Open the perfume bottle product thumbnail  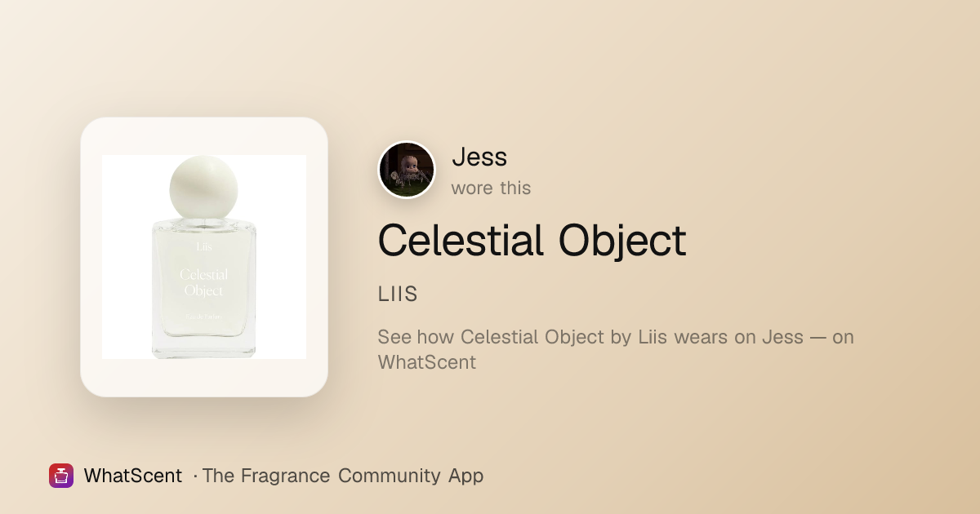(x=204, y=257)
